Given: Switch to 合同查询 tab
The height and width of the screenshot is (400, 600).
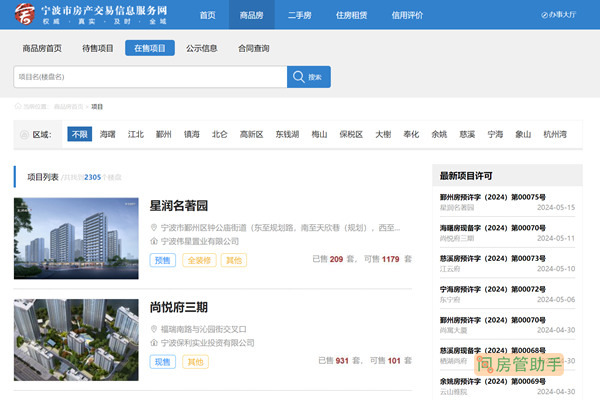Looking at the screenshot, I should (x=254, y=48).
